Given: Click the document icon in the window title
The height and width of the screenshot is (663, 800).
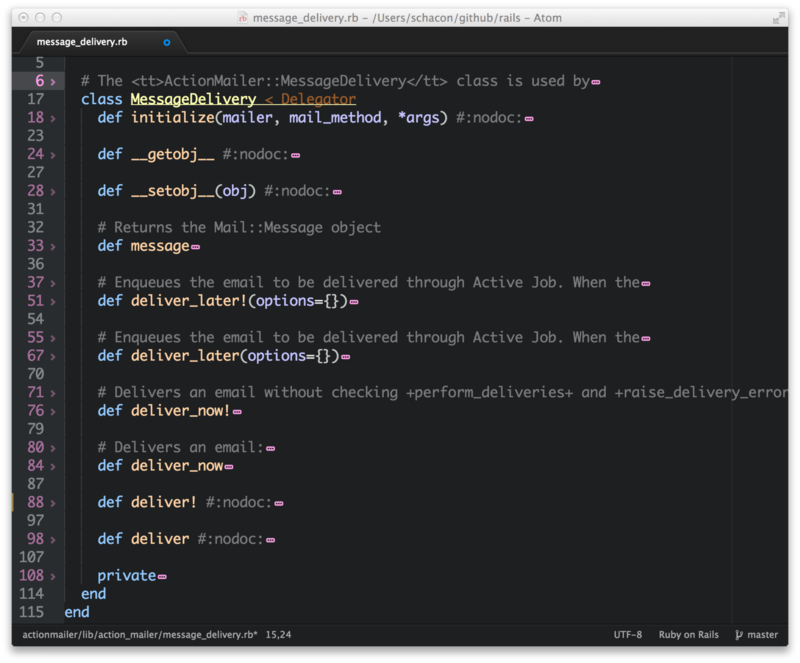Looking at the screenshot, I should tap(242, 17).
